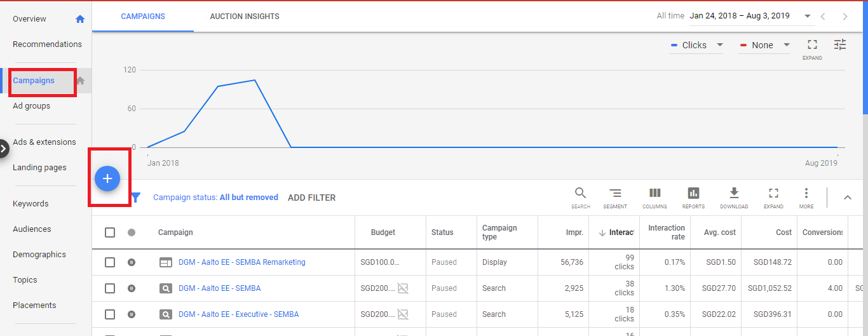The height and width of the screenshot is (336, 868).
Task: Click the Cost column header
Action: click(784, 232)
